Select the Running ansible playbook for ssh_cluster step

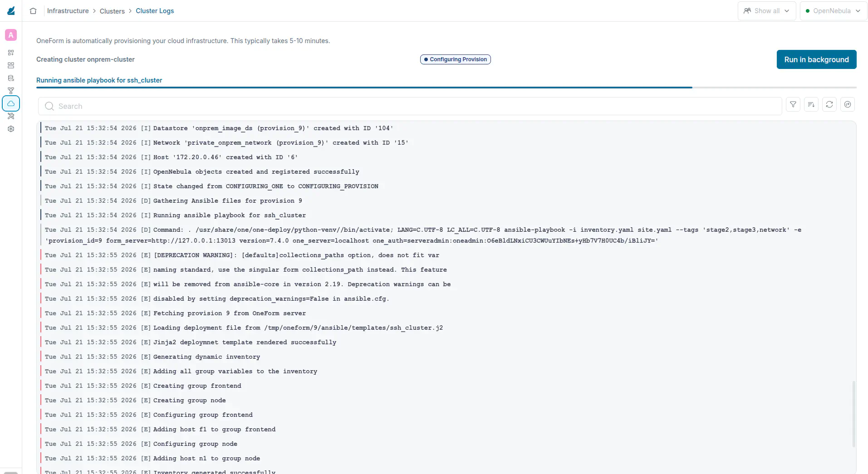[x=99, y=80]
